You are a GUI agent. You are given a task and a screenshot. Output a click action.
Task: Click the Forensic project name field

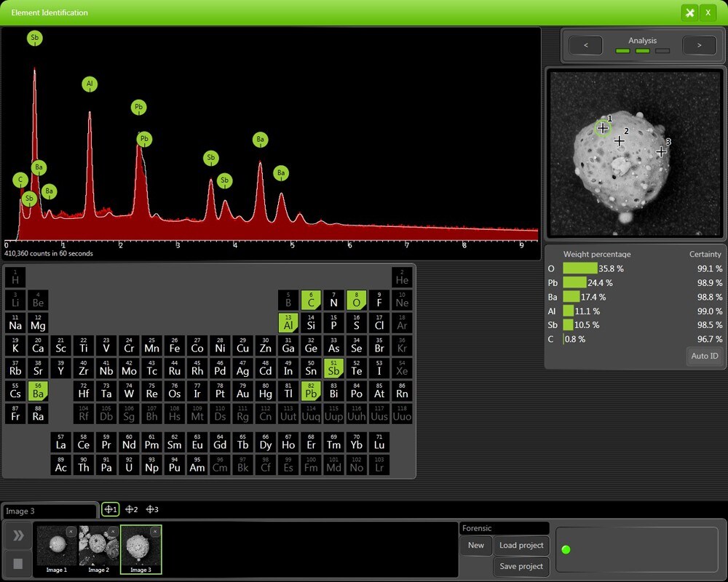coord(505,527)
